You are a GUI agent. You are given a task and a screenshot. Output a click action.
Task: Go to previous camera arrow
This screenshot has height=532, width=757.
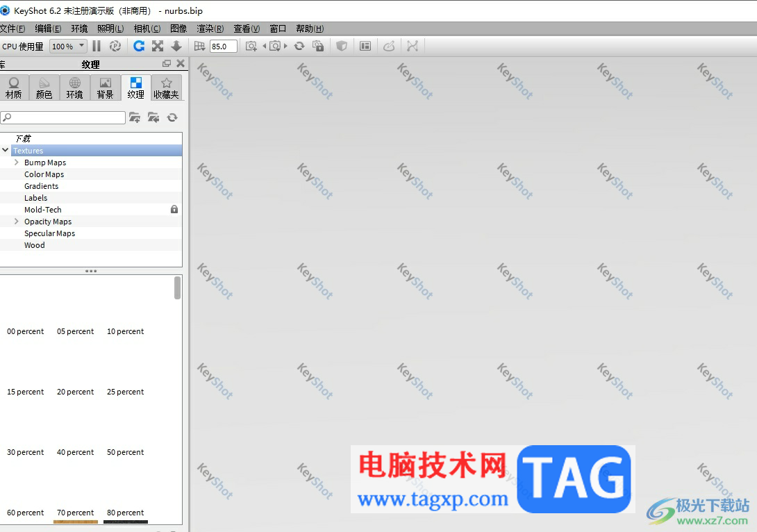(x=264, y=46)
